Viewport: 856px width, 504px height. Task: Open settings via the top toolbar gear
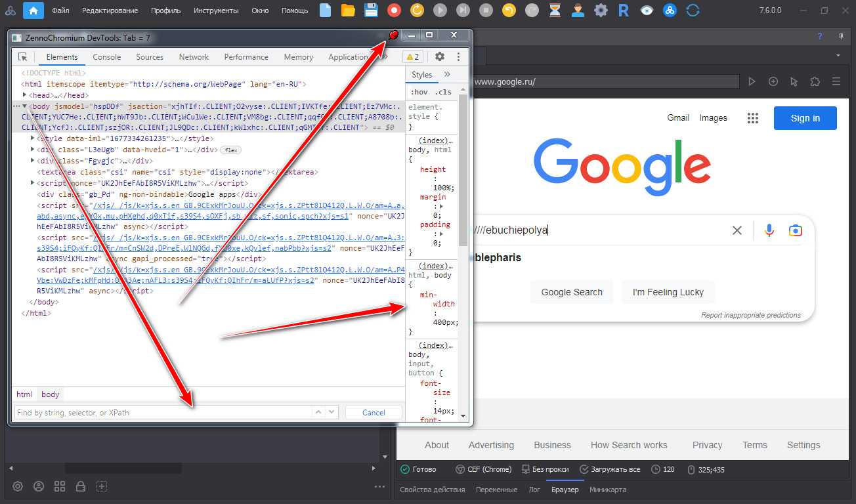(x=601, y=10)
